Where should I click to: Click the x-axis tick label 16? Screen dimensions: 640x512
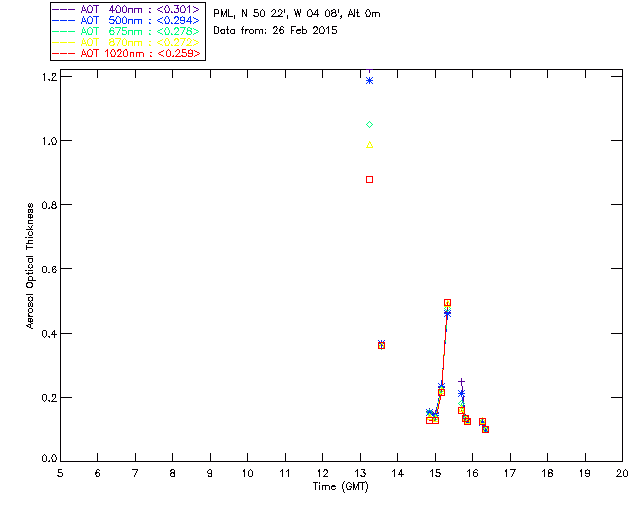(x=473, y=473)
